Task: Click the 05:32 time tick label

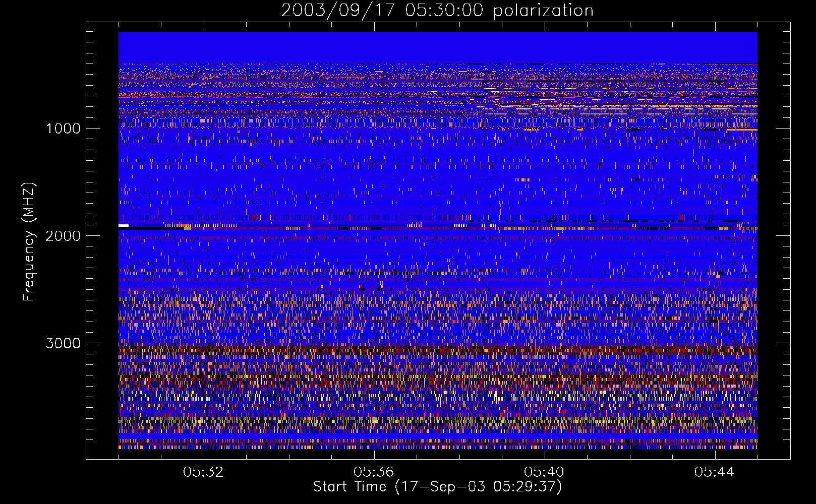Action: 203,472
